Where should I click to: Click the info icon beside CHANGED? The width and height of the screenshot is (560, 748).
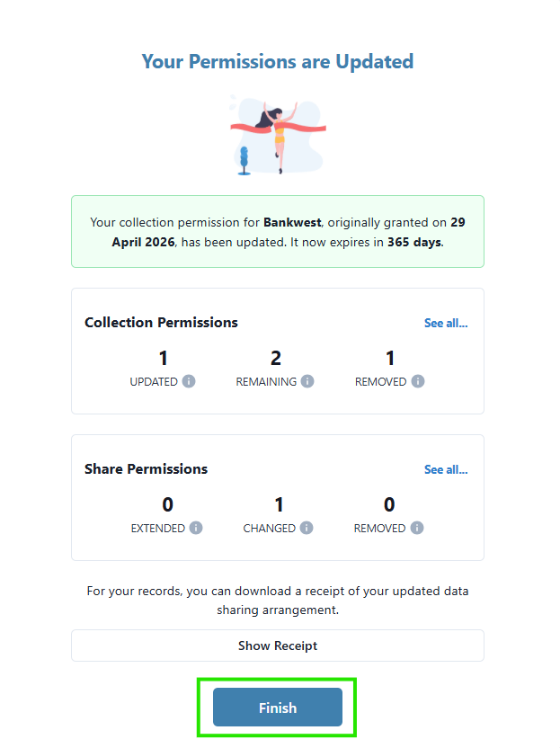pyautogui.click(x=307, y=528)
